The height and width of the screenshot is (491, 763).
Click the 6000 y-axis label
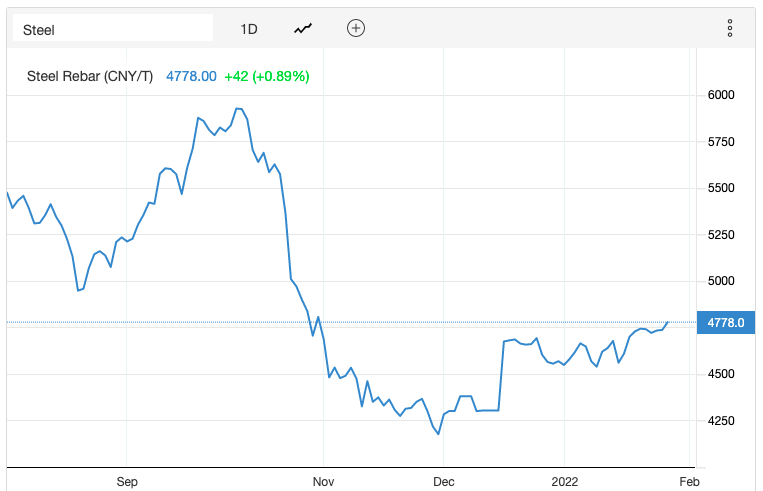click(721, 95)
